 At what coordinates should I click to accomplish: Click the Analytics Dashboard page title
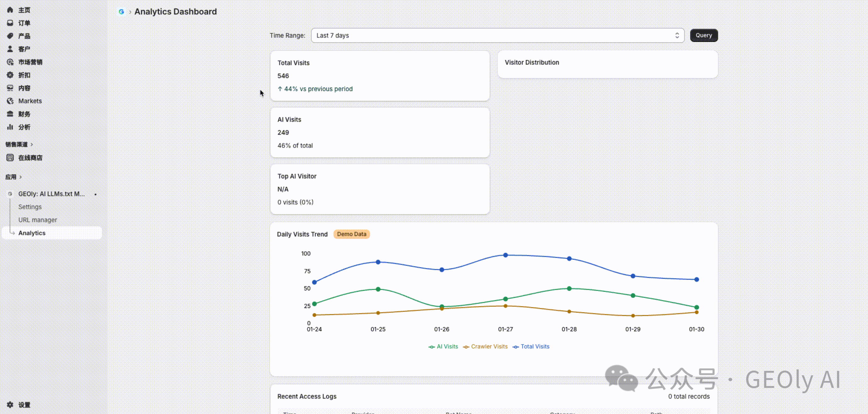coord(176,12)
